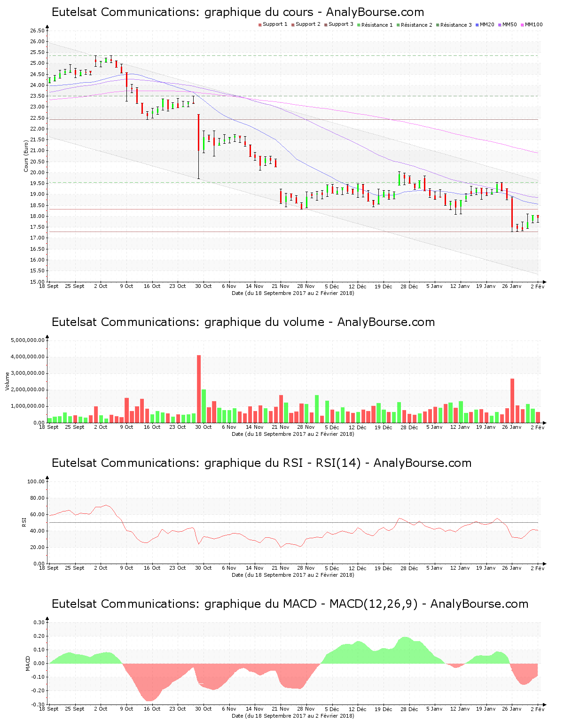Select the Résistance 2 legend label
The width and height of the screenshot is (564, 728).
click(x=416, y=25)
